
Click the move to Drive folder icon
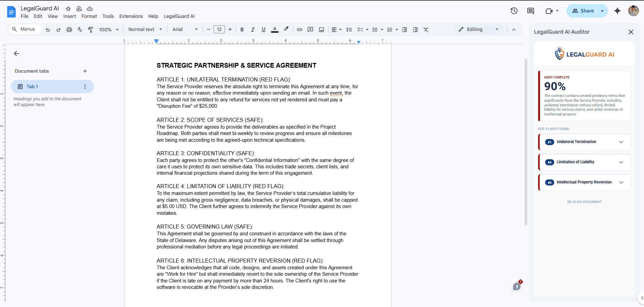pos(79,9)
